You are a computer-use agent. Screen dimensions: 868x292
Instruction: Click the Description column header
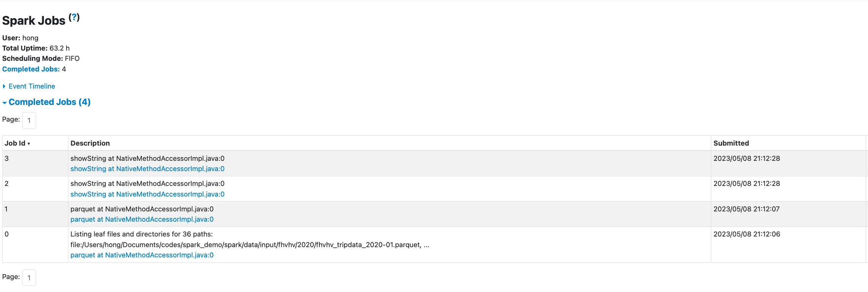point(90,143)
